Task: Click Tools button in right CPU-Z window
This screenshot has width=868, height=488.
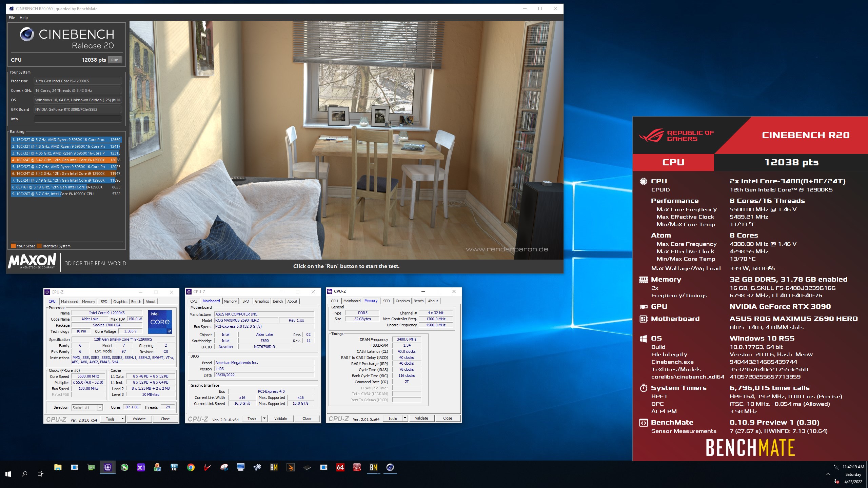Action: pyautogui.click(x=393, y=418)
